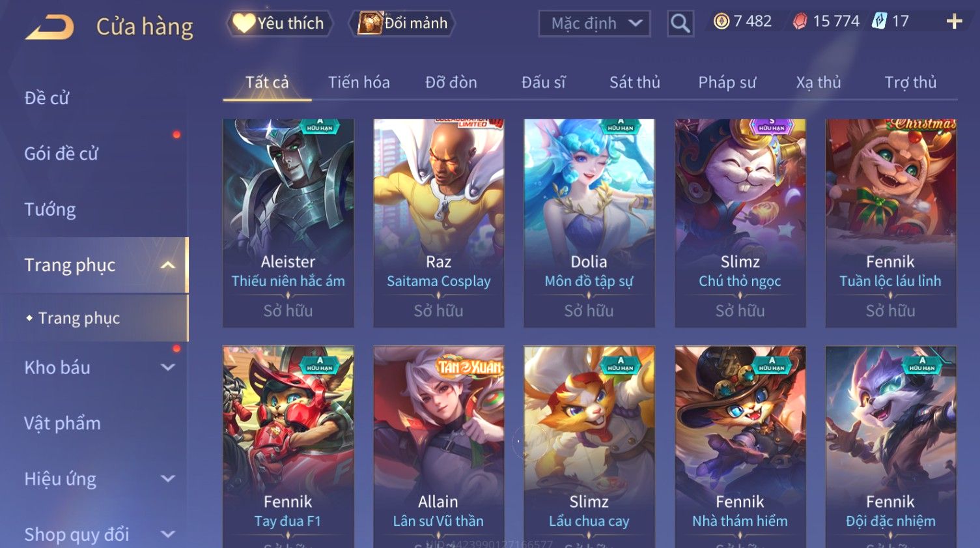Expand the Kho báu sidebar section
Screen dimensions: 980x548
pos(168,368)
